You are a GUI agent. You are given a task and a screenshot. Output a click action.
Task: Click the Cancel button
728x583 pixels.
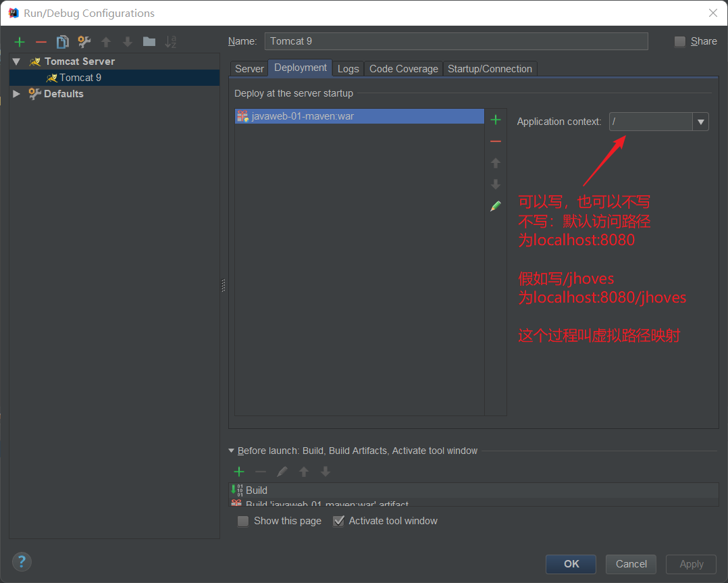[631, 564]
